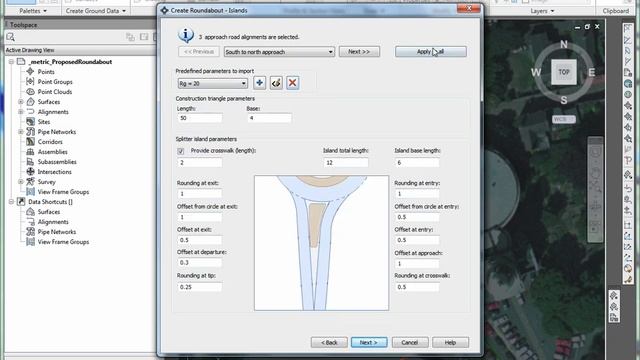Select the Pipe Networks icon under the drawing
Screen dimensions: 640x360
click(30, 131)
